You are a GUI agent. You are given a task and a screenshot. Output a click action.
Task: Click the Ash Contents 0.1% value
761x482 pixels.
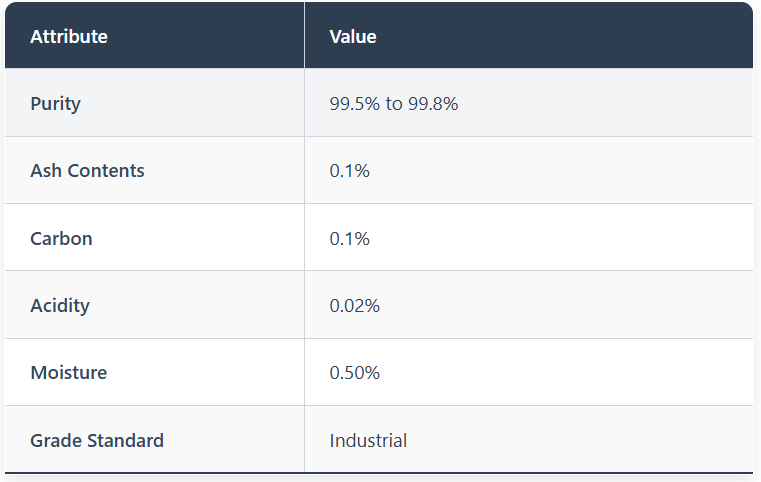click(x=350, y=171)
